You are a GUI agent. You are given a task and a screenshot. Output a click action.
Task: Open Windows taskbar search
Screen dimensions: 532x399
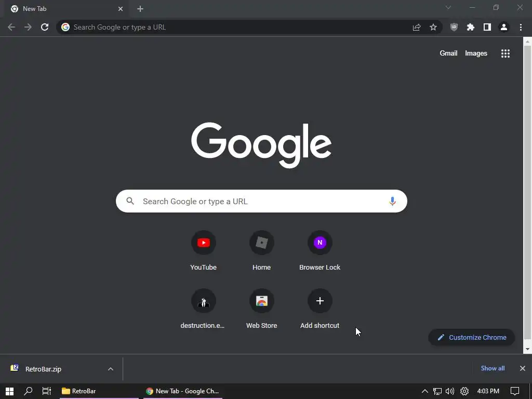point(28,391)
